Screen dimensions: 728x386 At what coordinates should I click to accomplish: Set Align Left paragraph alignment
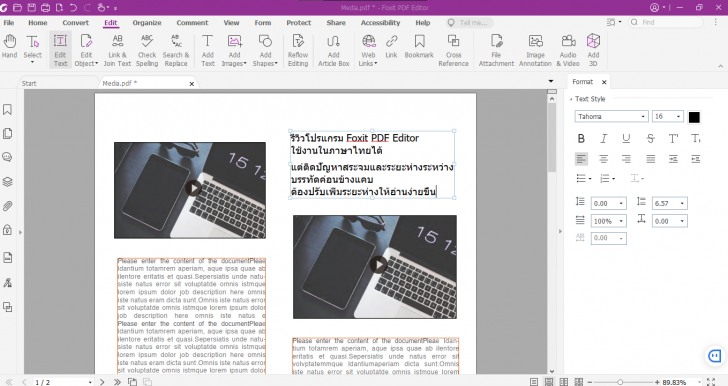click(581, 159)
